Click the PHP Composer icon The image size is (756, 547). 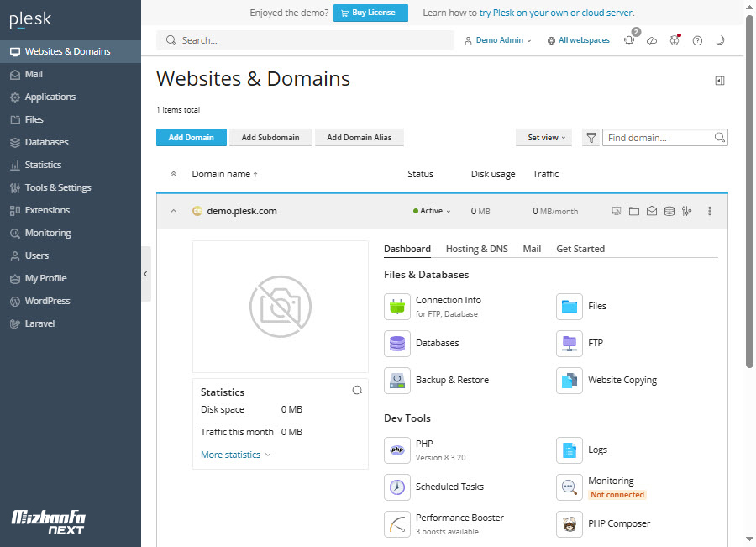(x=570, y=524)
